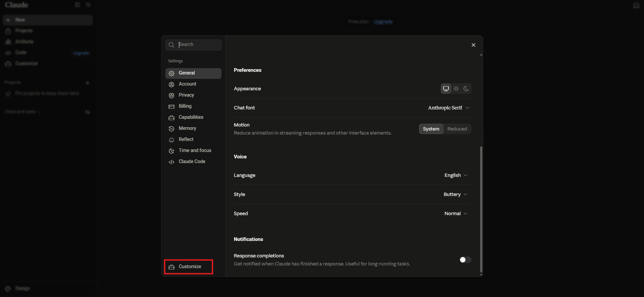Click the 'Preferences' heading
The image size is (644, 297).
click(x=248, y=70)
